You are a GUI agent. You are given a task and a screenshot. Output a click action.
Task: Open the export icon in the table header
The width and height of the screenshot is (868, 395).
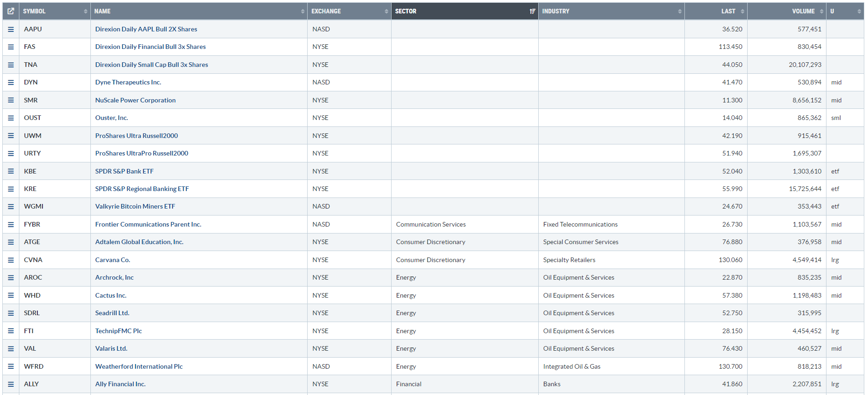11,11
